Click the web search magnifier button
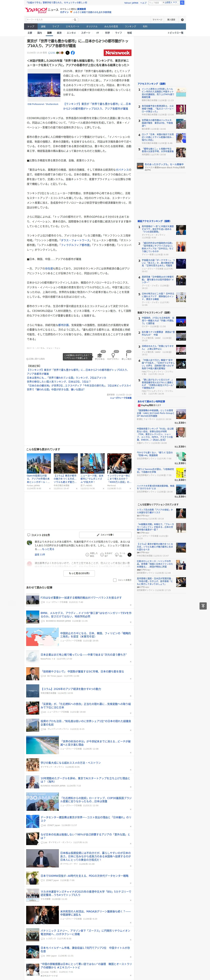This screenshot has height=980, width=210. pyautogui.click(x=182, y=3)
